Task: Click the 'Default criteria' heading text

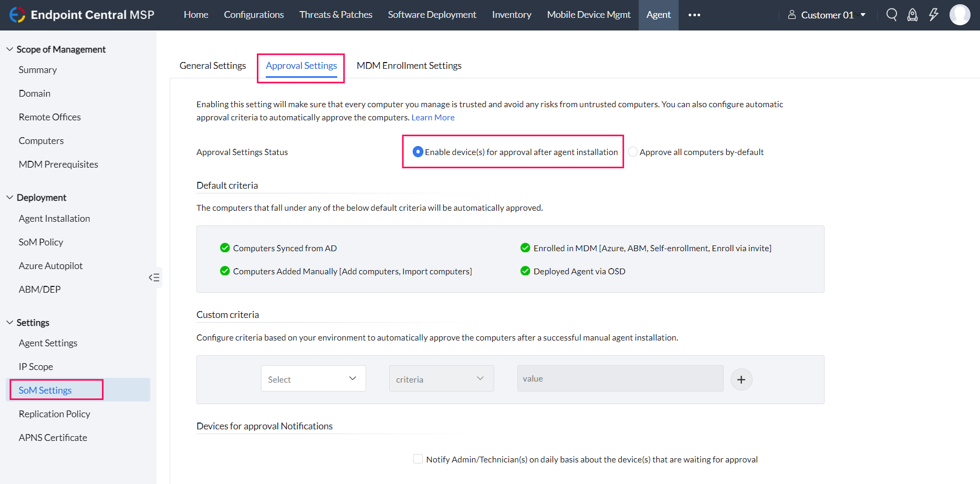Action: pos(227,186)
